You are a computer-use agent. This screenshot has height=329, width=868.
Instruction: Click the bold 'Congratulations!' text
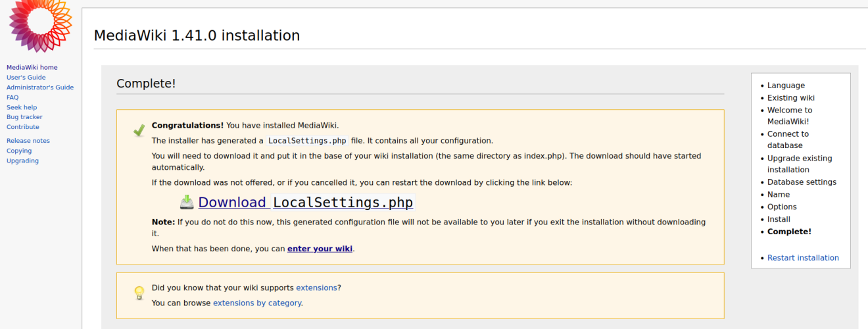187,125
